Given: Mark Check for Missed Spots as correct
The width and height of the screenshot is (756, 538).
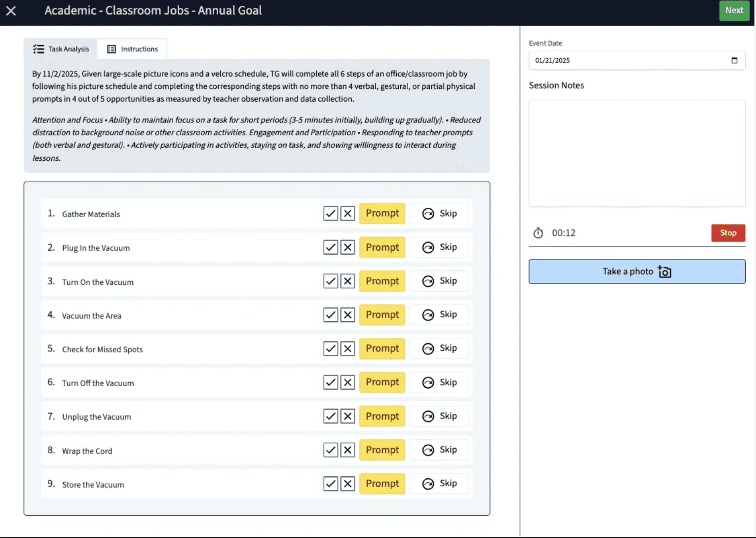Looking at the screenshot, I should point(331,348).
